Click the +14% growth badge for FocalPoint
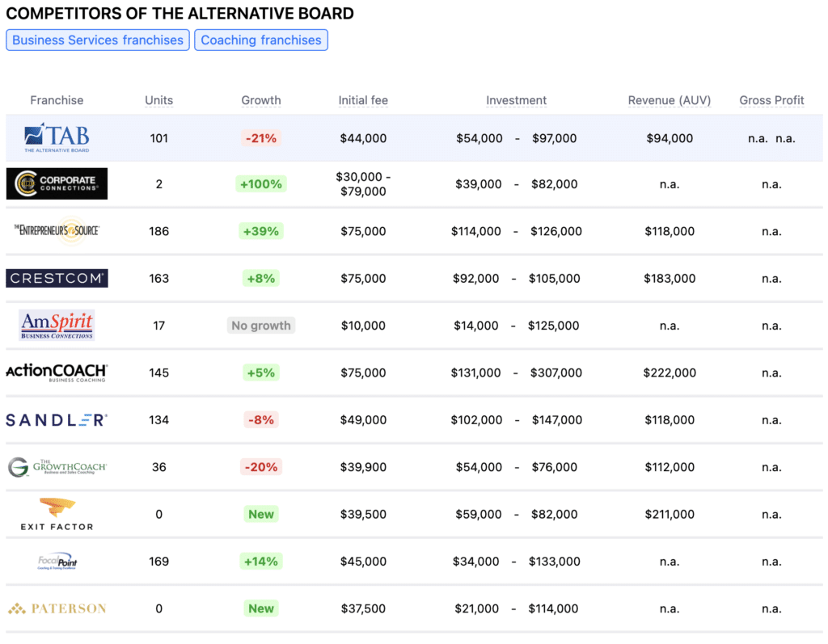The image size is (828, 644). coord(261,561)
